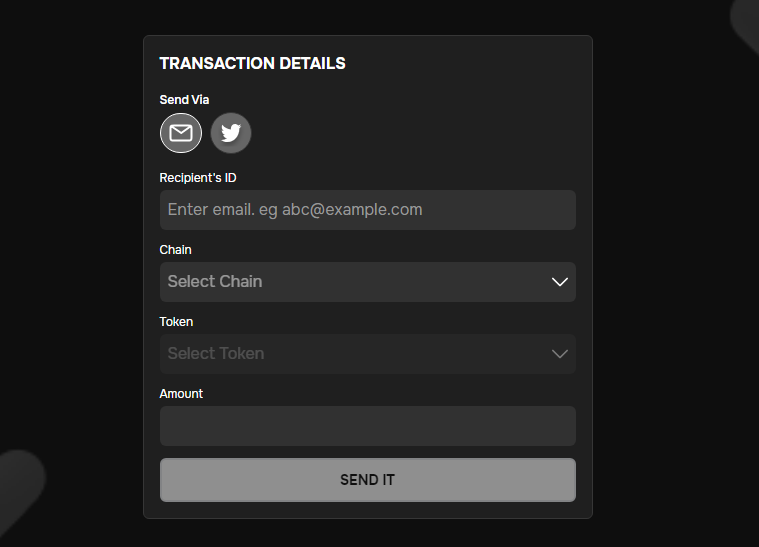This screenshot has width=759, height=547.
Task: Open the Select Chain dropdown
Action: click(368, 282)
